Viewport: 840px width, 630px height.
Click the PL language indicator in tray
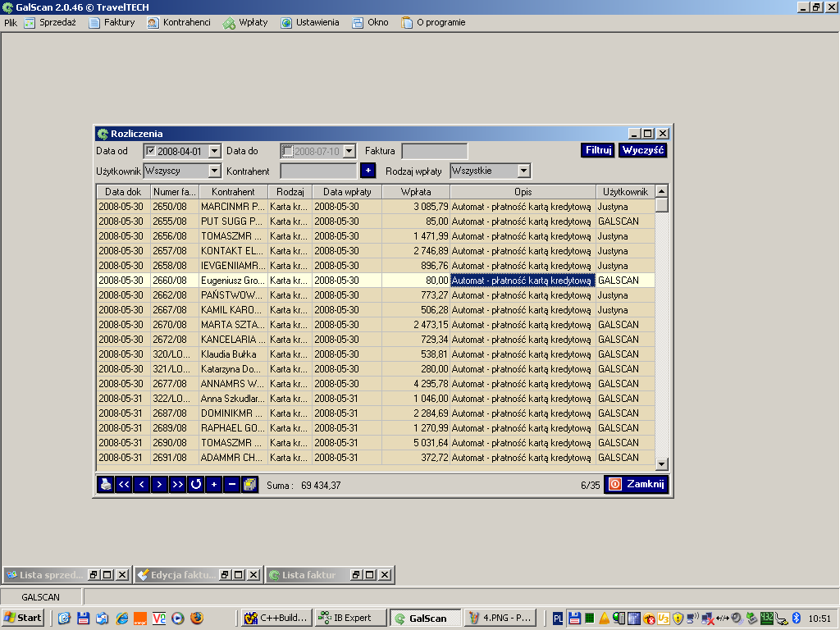pyautogui.click(x=558, y=619)
